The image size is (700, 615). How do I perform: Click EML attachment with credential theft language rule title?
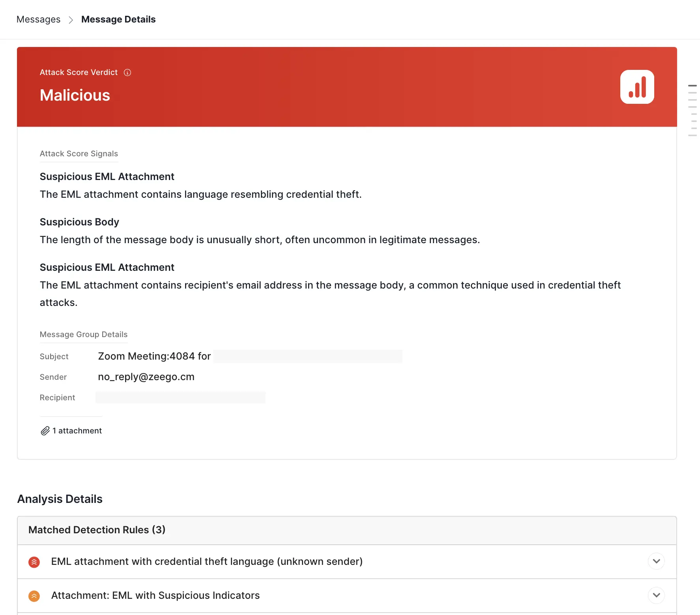tap(207, 562)
